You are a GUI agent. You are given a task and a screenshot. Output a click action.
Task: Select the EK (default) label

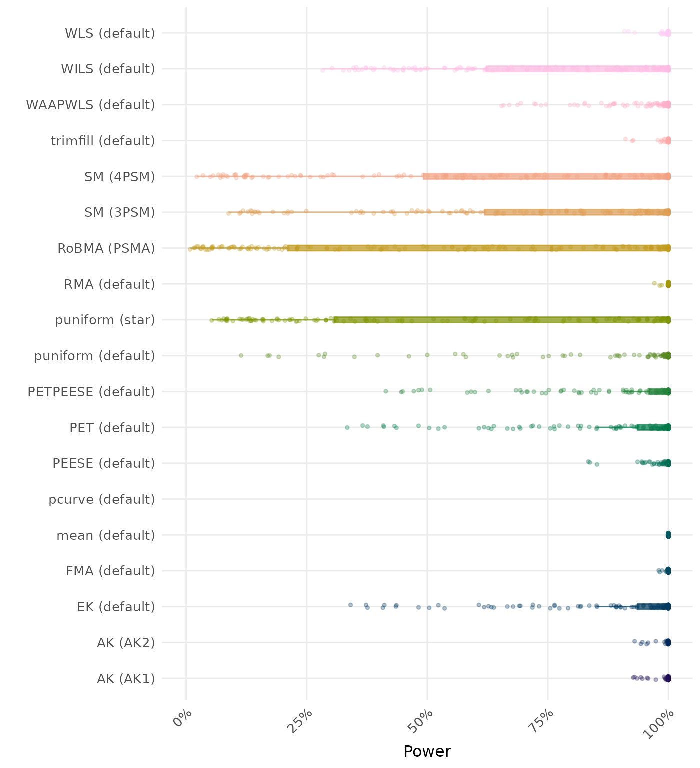click(116, 607)
